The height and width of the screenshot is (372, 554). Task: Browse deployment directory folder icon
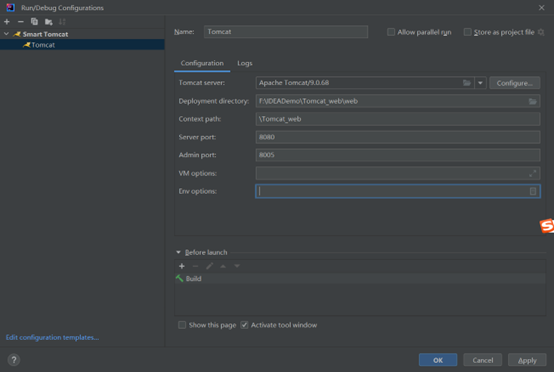pos(532,101)
